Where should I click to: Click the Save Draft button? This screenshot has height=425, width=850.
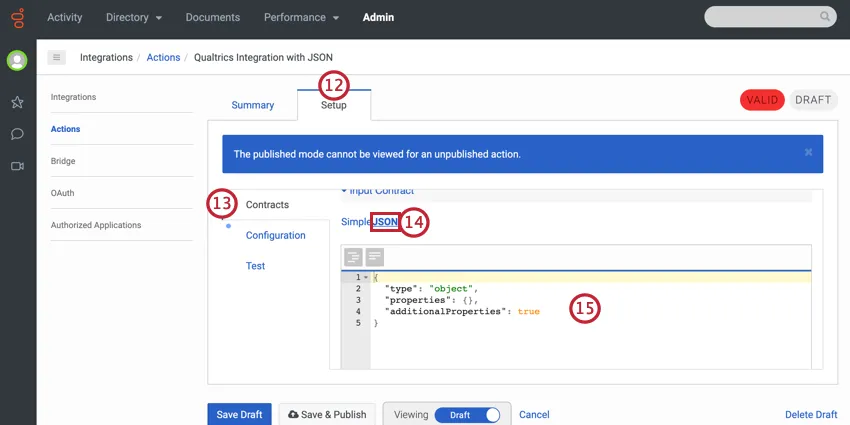pyautogui.click(x=239, y=415)
